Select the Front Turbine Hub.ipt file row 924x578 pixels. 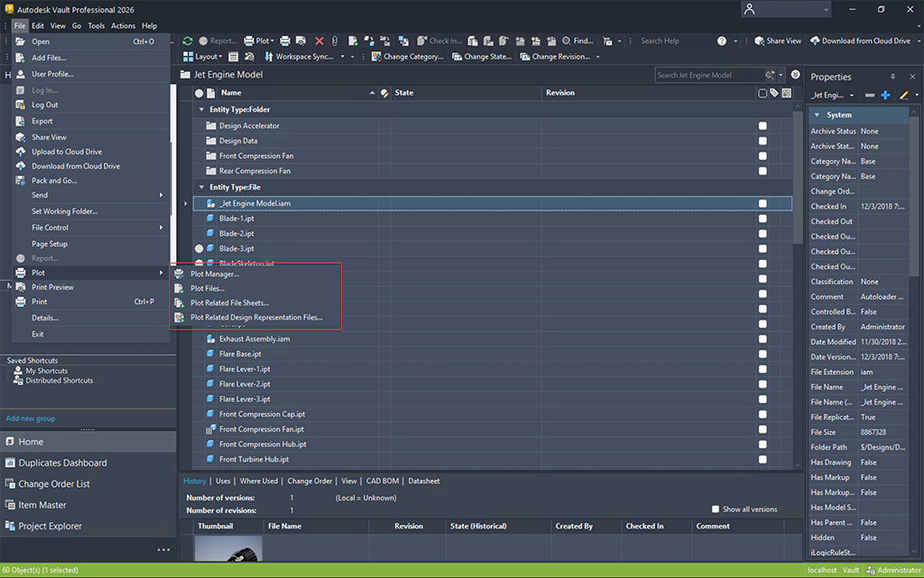[493, 460]
